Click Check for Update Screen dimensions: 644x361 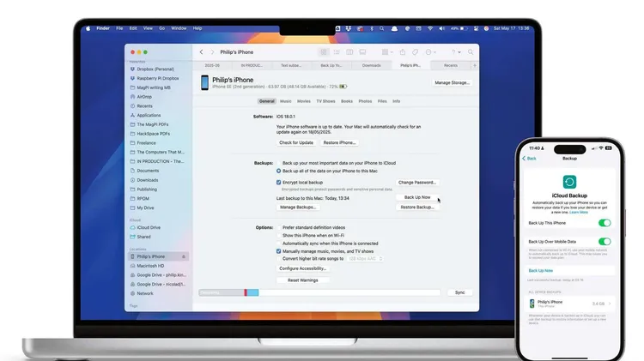[x=296, y=142]
